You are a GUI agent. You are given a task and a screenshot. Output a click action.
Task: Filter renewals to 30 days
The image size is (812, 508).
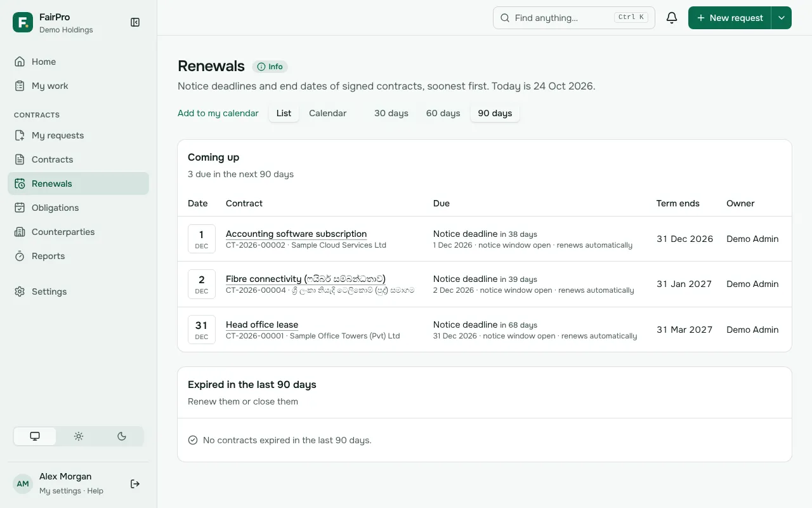(391, 113)
